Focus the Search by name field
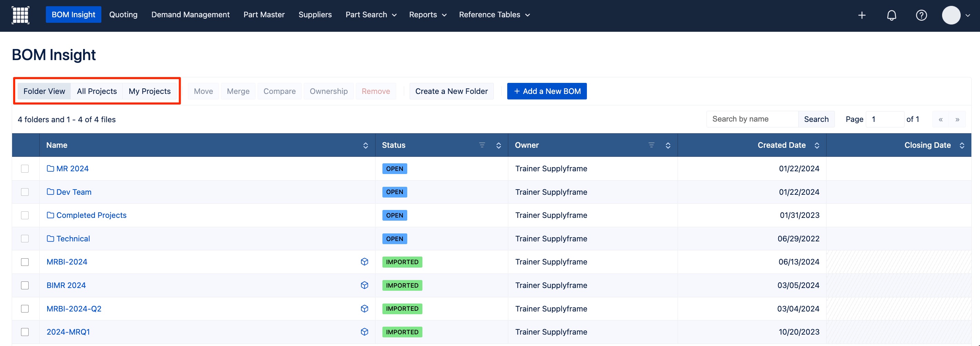The width and height of the screenshot is (980, 346). (x=752, y=119)
